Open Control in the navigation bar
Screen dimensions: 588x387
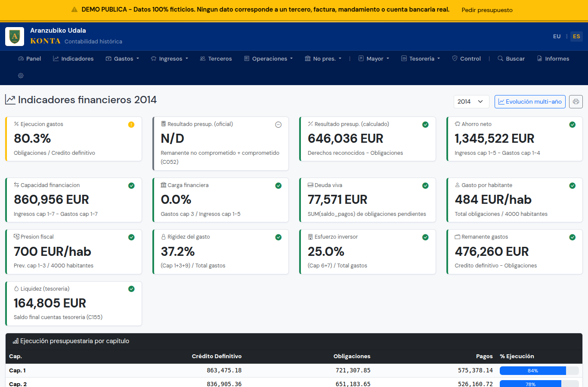(467, 59)
